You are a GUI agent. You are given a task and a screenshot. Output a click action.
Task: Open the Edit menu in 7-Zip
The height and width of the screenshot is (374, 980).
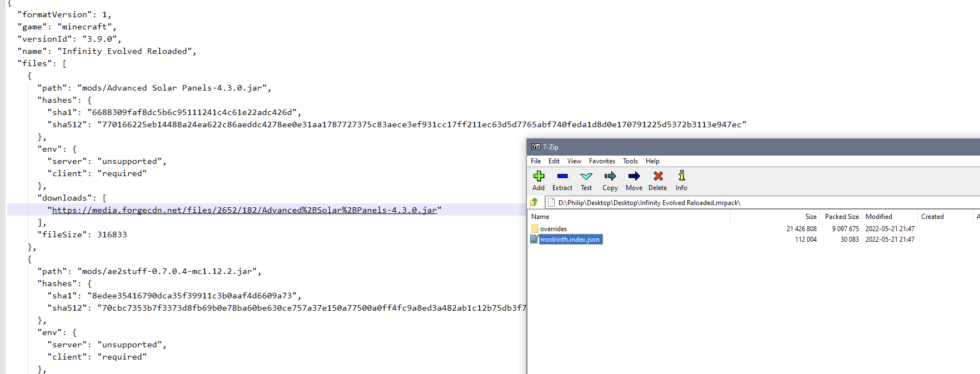[x=554, y=161]
